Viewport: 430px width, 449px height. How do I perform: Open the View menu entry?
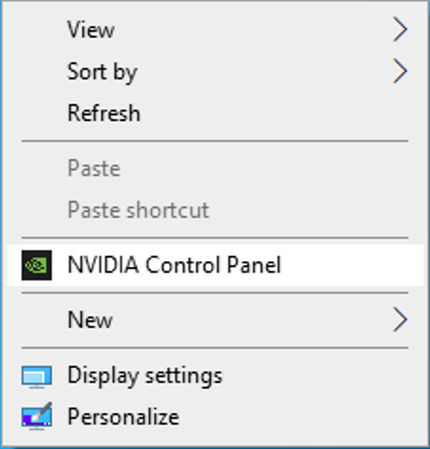click(x=91, y=30)
